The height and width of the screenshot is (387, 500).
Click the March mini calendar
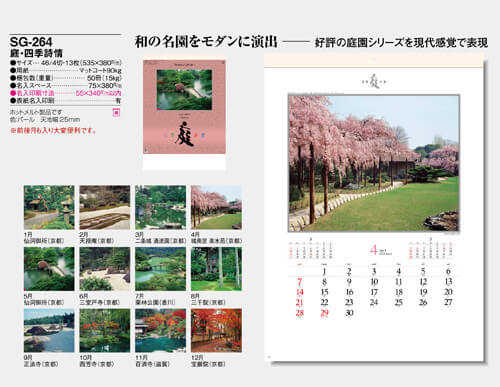311,249
